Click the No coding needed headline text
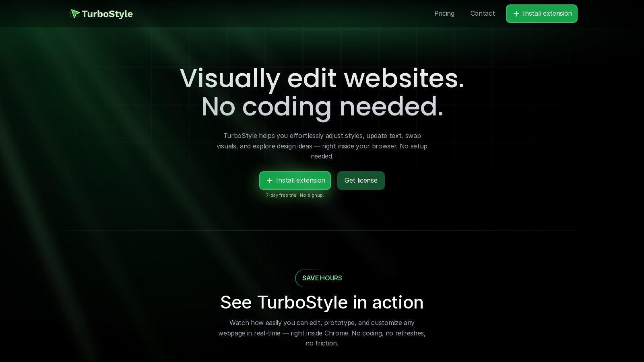This screenshot has height=362, width=644. click(x=322, y=107)
